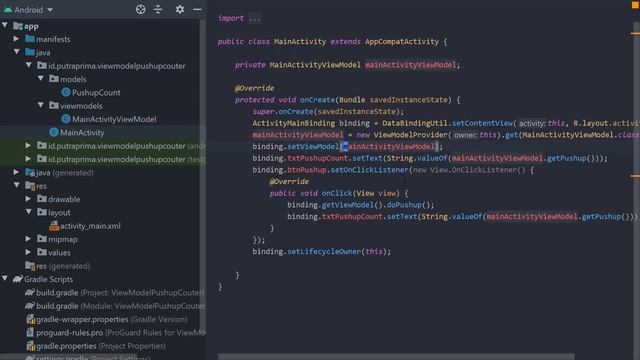
Task: Click the res (generated) folder icon
Action: (x=30, y=266)
